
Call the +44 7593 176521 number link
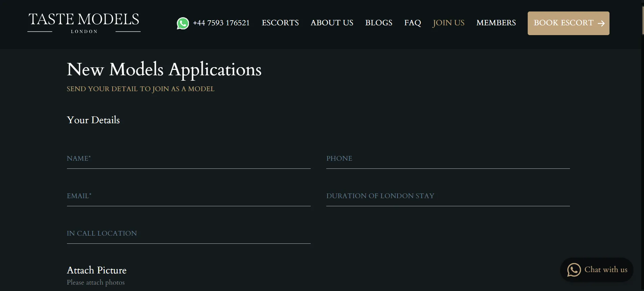point(221,23)
